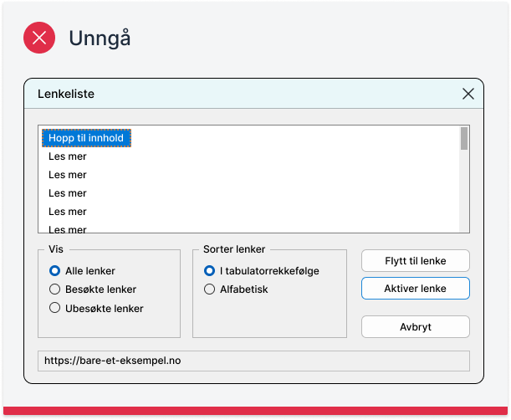The height and width of the screenshot is (420, 511).
Task: Click the red cross Unngå icon
Action: (39, 38)
